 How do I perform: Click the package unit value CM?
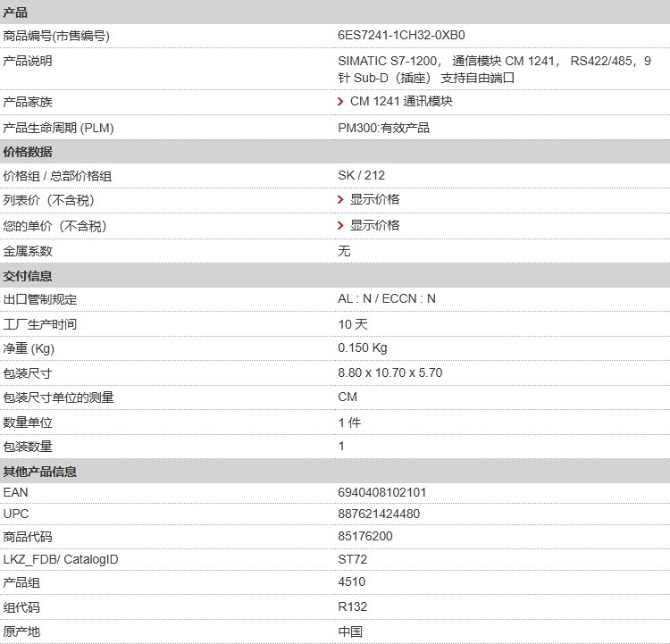coord(348,397)
